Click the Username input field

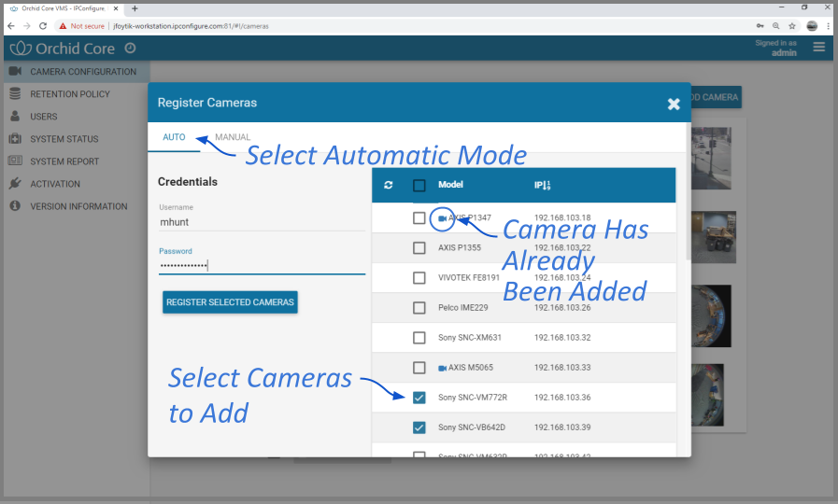coord(262,223)
